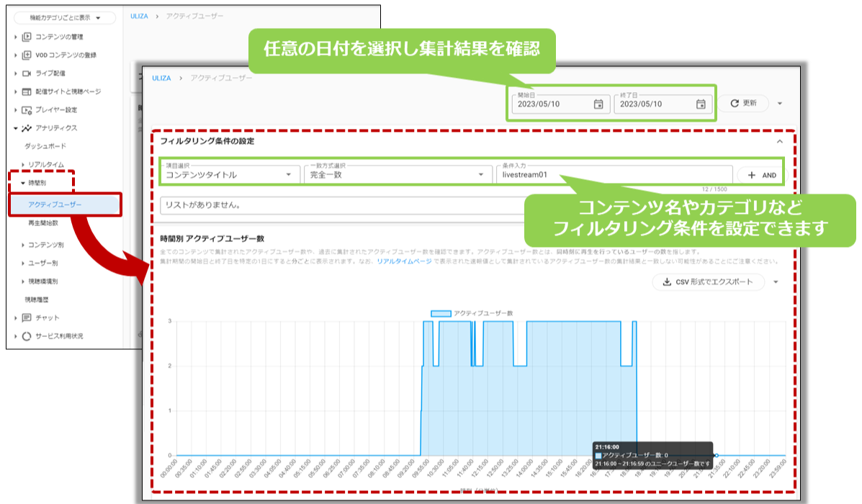Open ダッシュボード in the sidebar
Screen dimensions: 862x504
pyautogui.click(x=45, y=146)
